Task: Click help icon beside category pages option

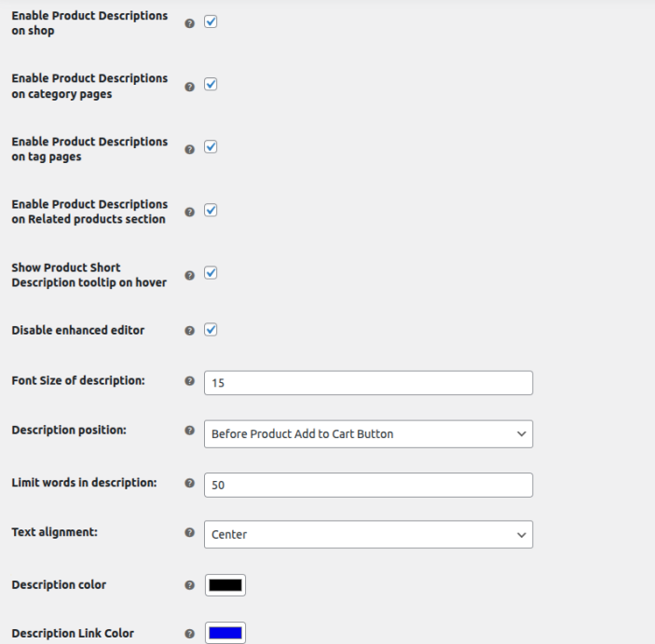Action: pos(190,87)
